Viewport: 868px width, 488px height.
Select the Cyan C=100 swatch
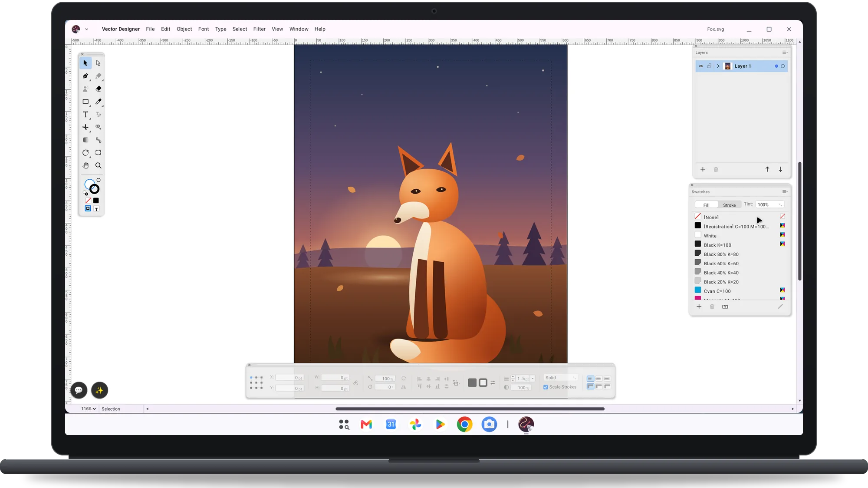tap(740, 291)
